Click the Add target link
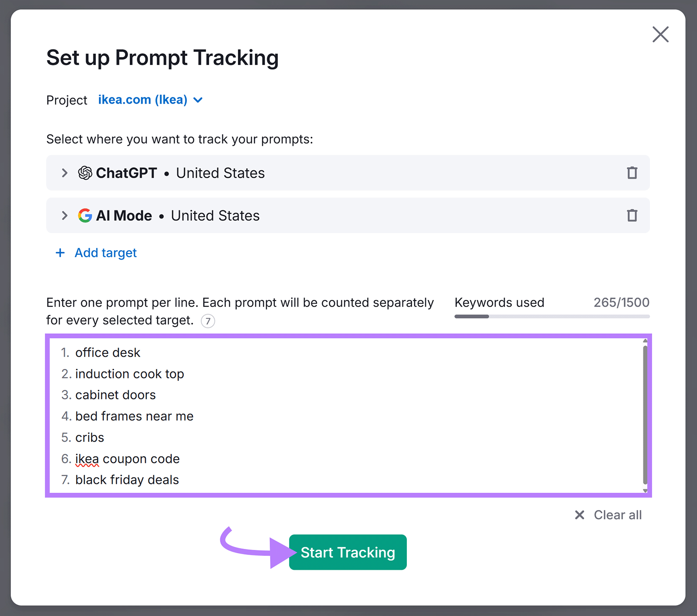This screenshot has height=616, width=697. coord(105,253)
